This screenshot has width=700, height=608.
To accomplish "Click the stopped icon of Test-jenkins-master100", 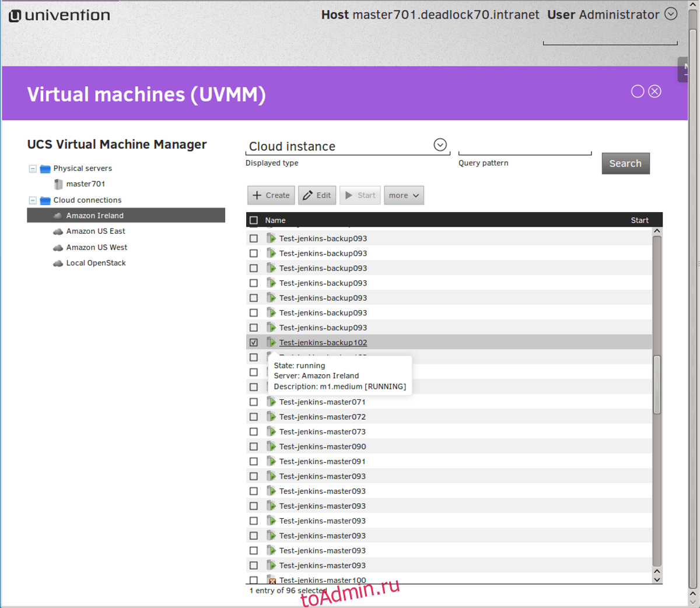I will 271,580.
